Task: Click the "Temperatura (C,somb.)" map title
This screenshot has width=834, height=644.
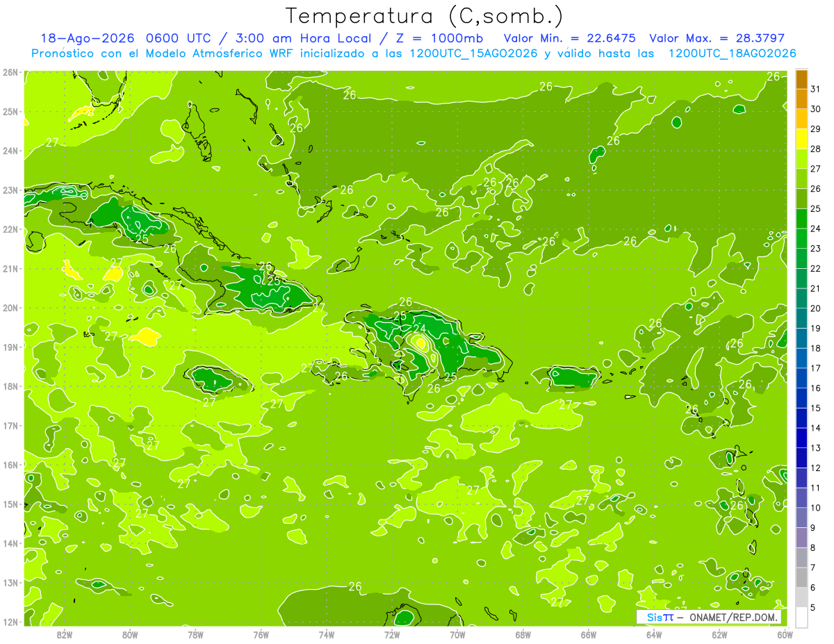Action: pyautogui.click(x=424, y=16)
